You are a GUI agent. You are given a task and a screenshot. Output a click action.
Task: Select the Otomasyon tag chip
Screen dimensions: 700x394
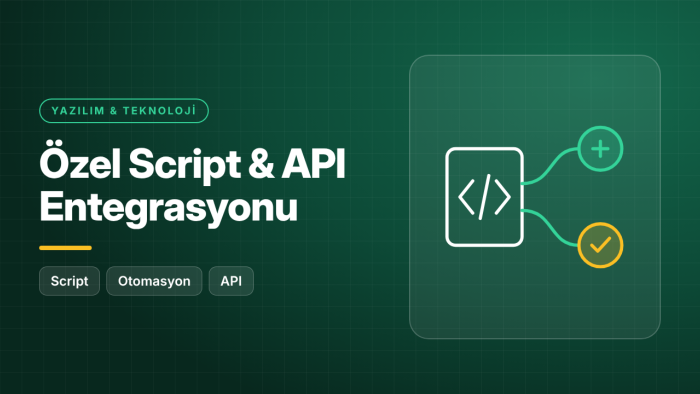154,281
